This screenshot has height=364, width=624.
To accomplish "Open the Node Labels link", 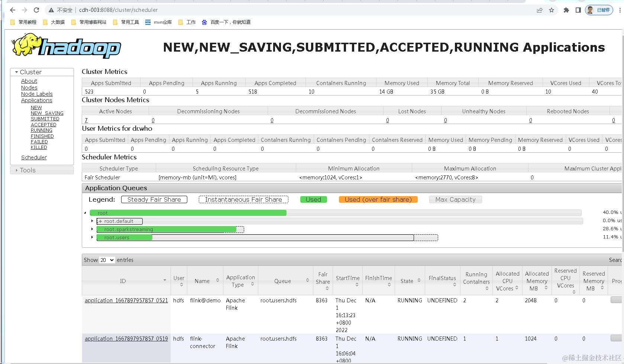I will pyautogui.click(x=37, y=94).
